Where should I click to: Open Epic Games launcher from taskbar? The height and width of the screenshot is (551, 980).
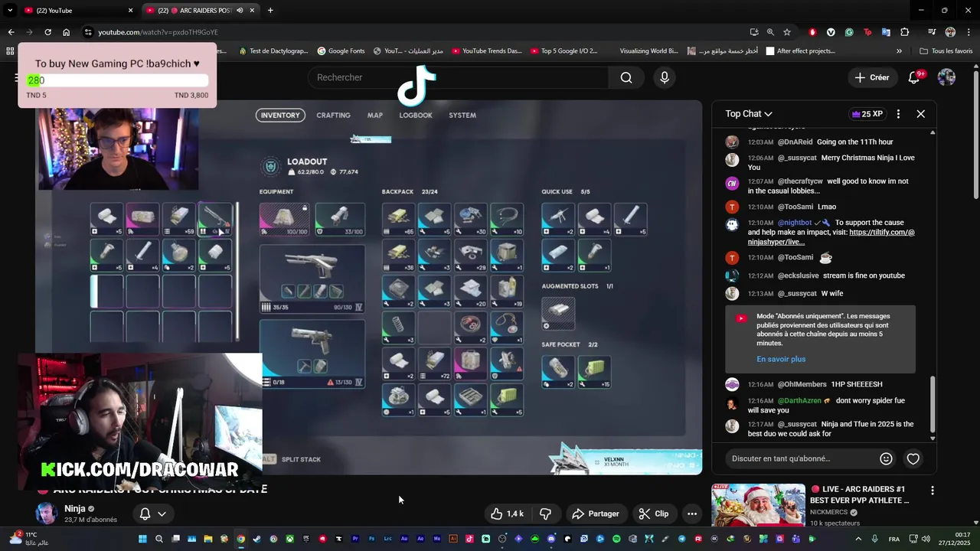[305, 539]
